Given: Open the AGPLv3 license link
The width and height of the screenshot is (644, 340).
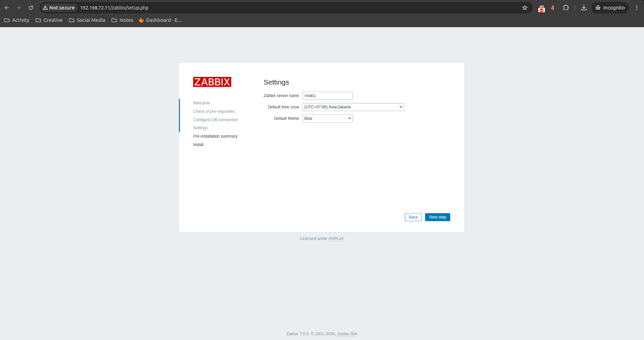Looking at the screenshot, I should (336, 239).
